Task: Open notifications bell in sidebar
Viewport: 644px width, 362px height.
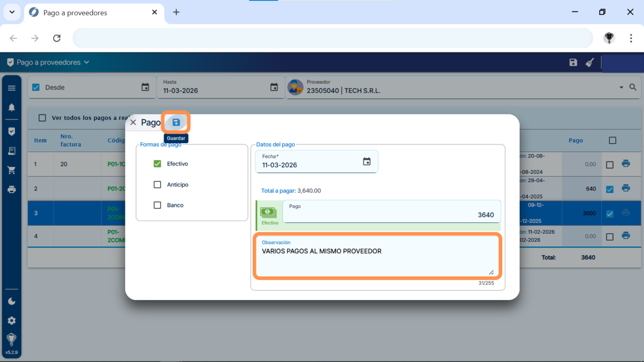Action: (11, 107)
